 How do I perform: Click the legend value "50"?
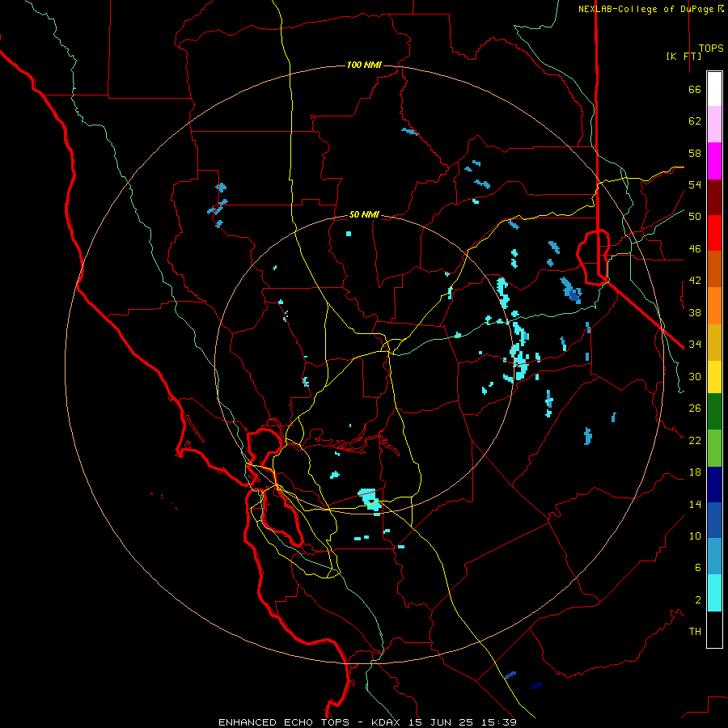pos(695,216)
